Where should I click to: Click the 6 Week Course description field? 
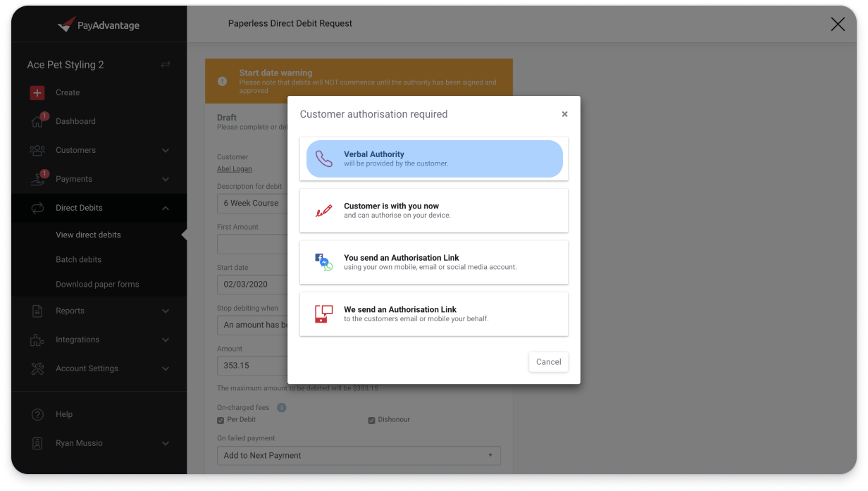252,203
